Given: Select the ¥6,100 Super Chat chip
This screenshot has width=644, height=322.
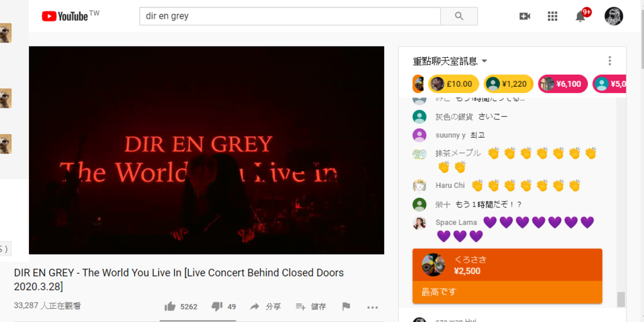Looking at the screenshot, I should click(563, 84).
